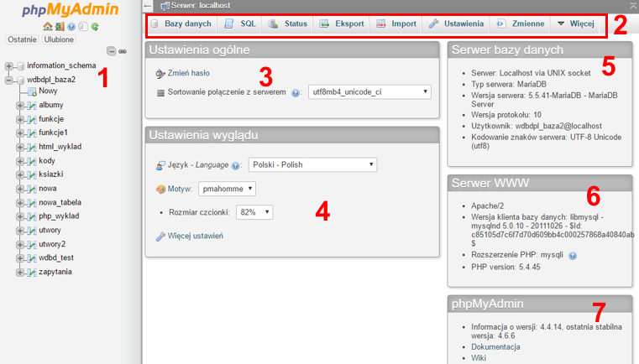
Task: Click the navigation panel settings page icon
Action: [x=83, y=27]
